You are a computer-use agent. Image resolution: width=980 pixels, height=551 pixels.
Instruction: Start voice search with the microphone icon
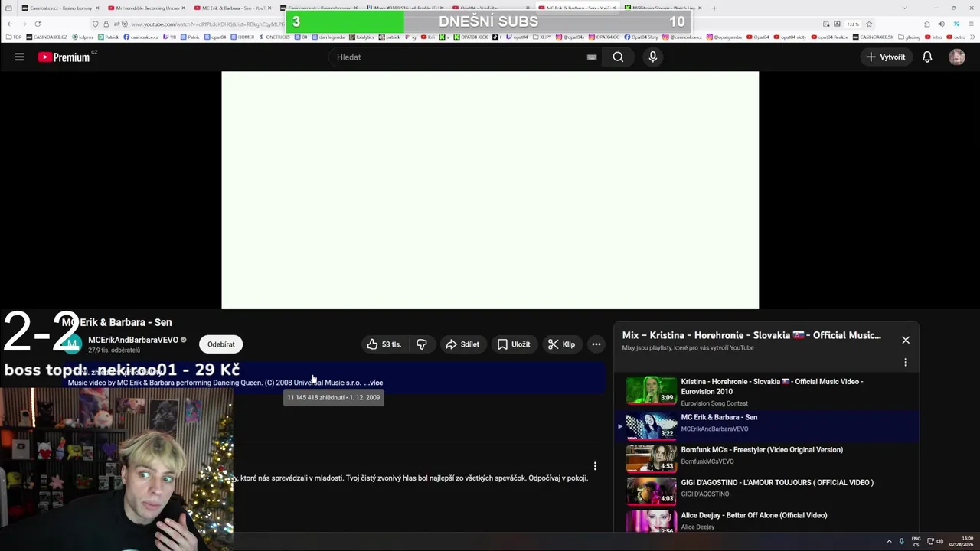pos(652,57)
